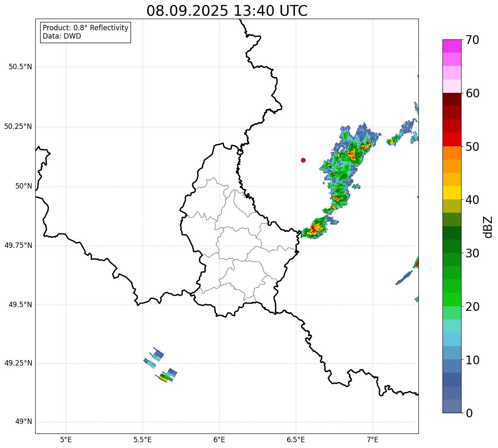Viewport: 498px width, 448px height.
Task: Click the "7°E" longitude label
Action: click(x=372, y=439)
